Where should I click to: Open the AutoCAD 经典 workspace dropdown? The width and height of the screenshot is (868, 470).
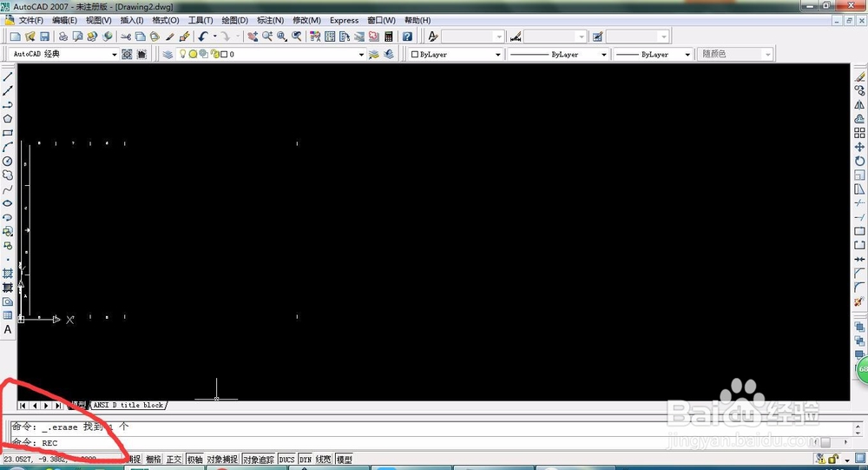tap(115, 55)
